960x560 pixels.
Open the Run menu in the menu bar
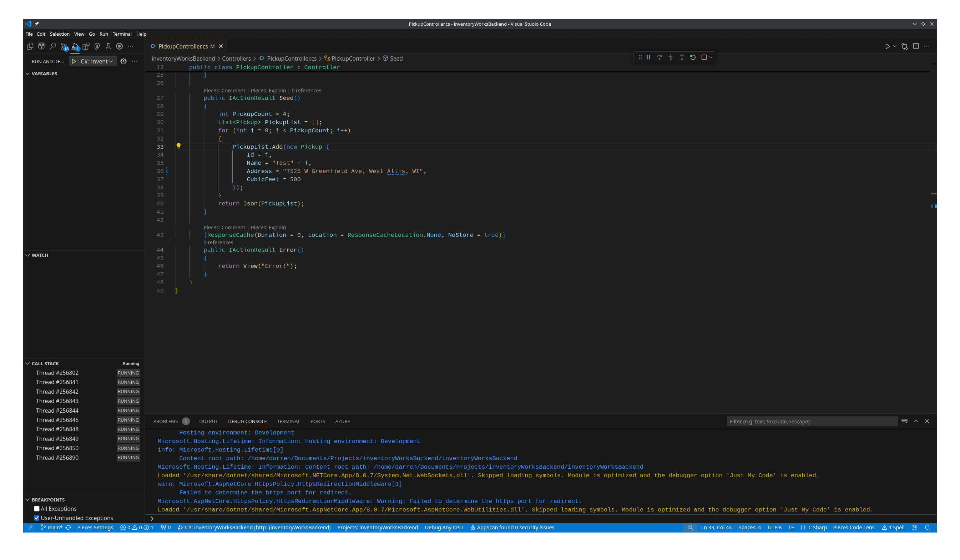pos(103,34)
